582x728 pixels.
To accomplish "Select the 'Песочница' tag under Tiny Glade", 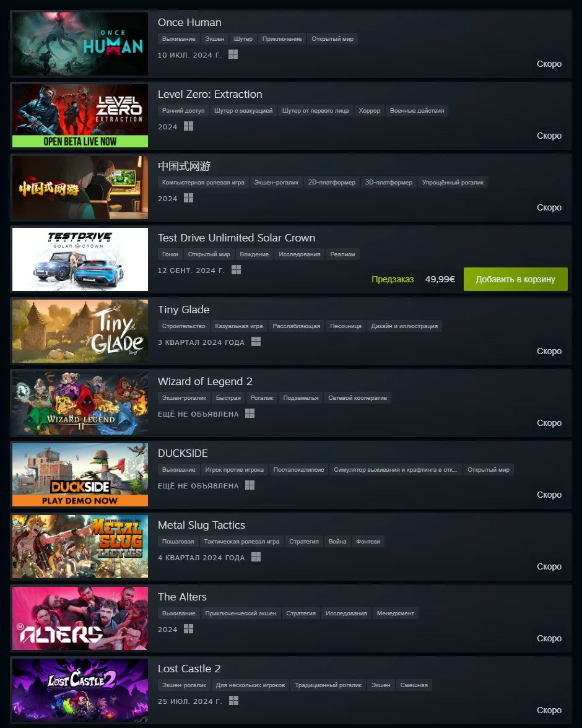I will point(345,326).
